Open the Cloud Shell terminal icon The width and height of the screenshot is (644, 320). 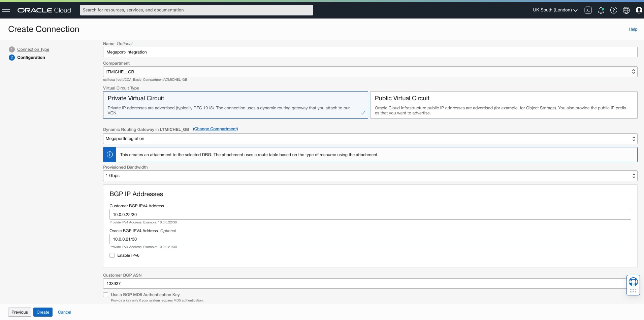pyautogui.click(x=588, y=10)
